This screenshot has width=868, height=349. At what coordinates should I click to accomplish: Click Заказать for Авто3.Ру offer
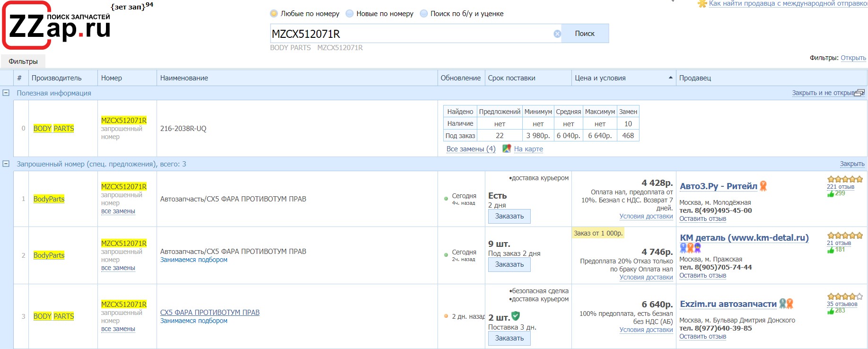click(x=509, y=216)
